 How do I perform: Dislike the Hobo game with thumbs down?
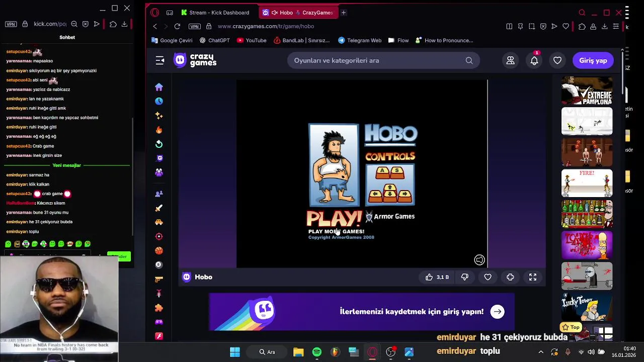tap(465, 277)
